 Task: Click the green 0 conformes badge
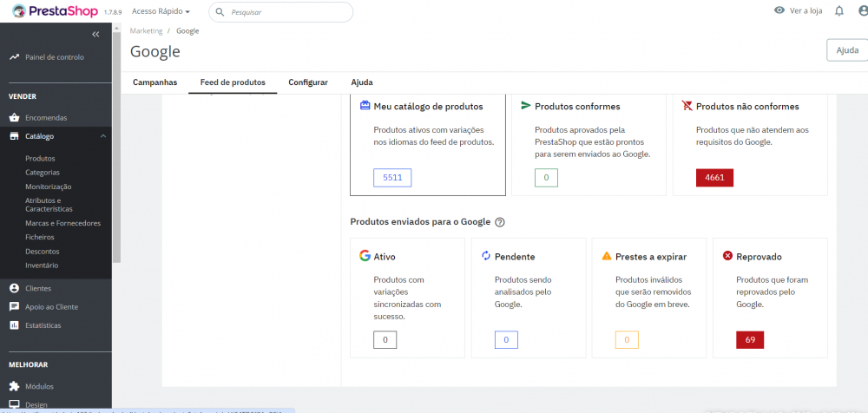(x=546, y=178)
